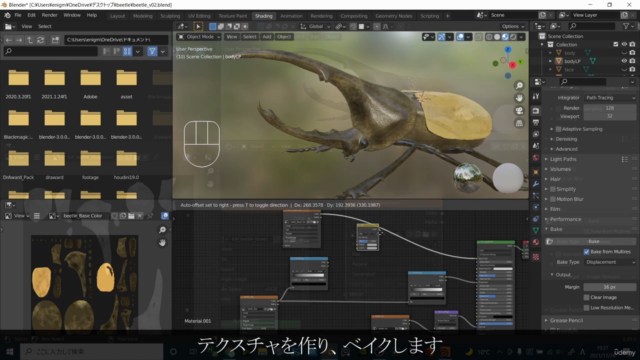Go to parent directory in file browser
Viewport: 640px width, 360px height.
pos(30,40)
